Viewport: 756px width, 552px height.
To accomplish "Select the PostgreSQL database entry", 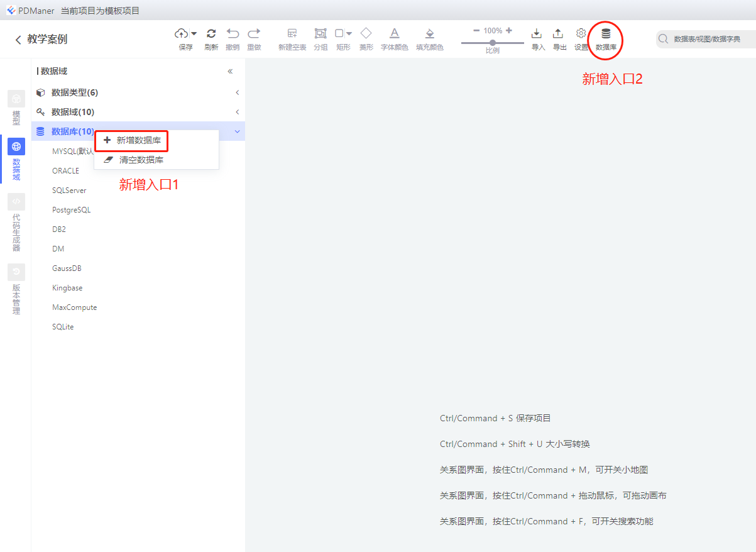I will tap(72, 209).
